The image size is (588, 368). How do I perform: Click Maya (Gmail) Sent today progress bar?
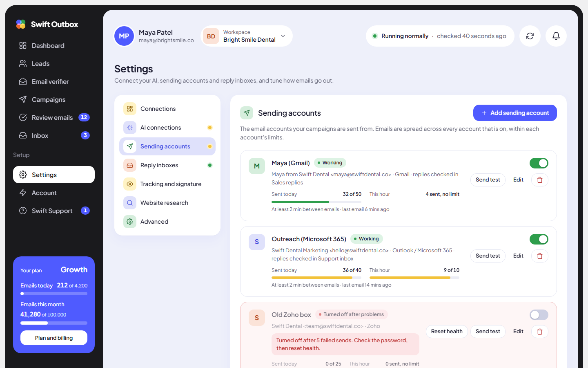(316, 202)
